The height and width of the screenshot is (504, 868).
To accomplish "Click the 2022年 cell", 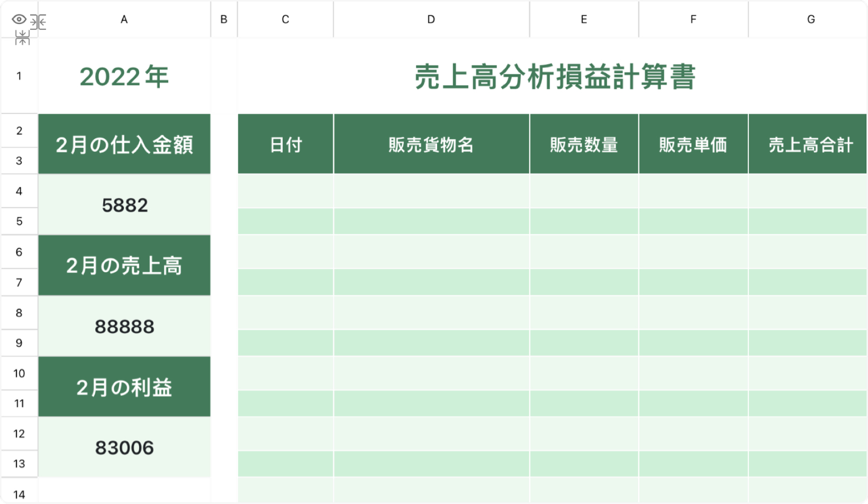I will pos(124,76).
